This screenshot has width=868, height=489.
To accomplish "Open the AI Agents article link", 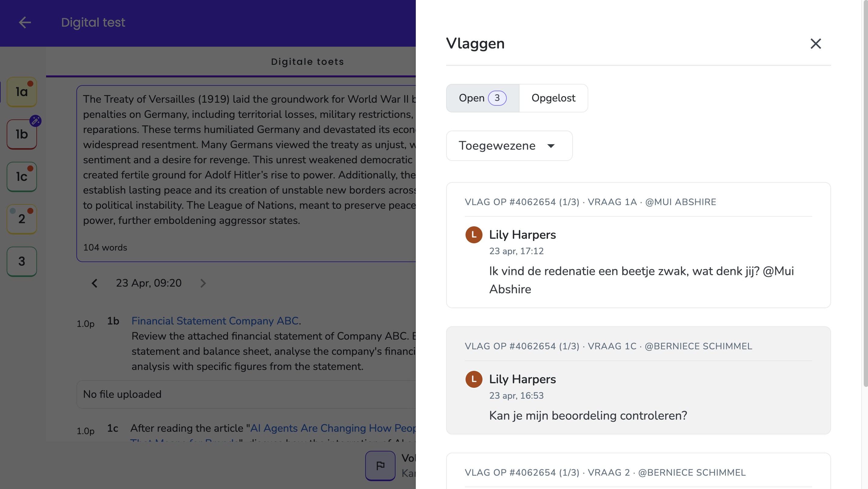I will pyautogui.click(x=333, y=428).
